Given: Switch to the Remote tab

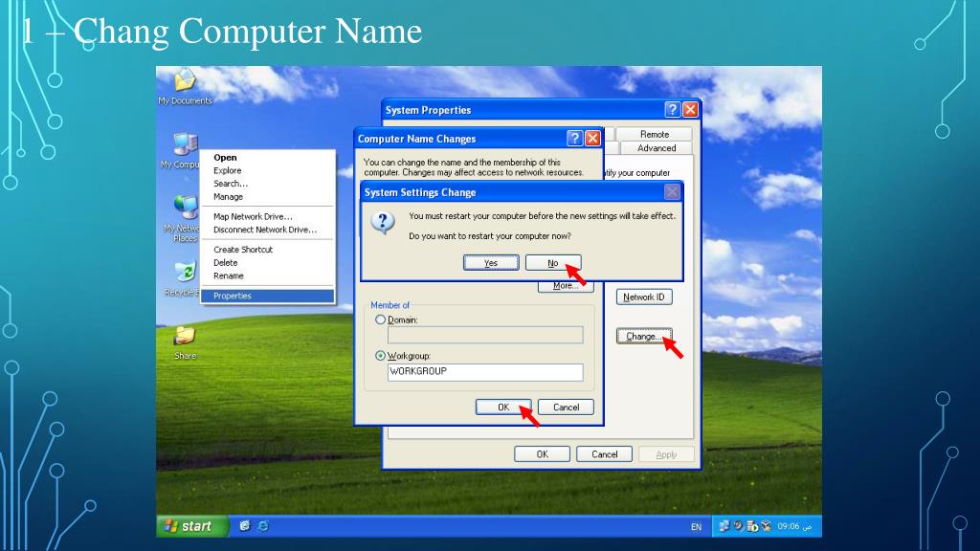Looking at the screenshot, I should pyautogui.click(x=655, y=134).
